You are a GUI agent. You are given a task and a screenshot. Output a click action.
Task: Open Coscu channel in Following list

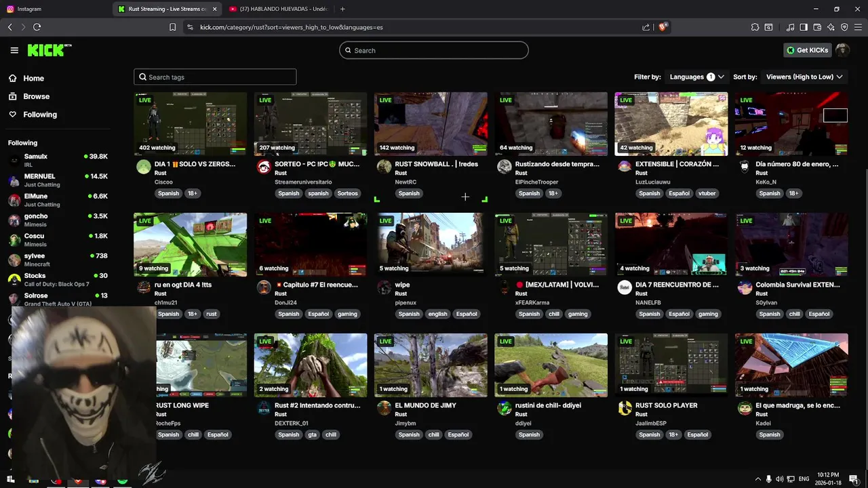pos(58,239)
